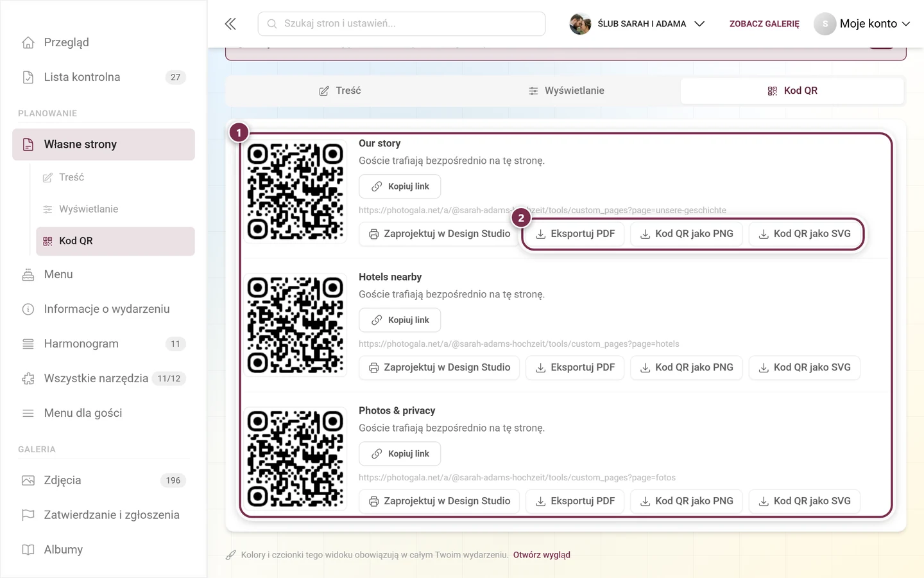Click the Zdjęcia image icon
This screenshot has width=924, height=578.
coord(28,480)
